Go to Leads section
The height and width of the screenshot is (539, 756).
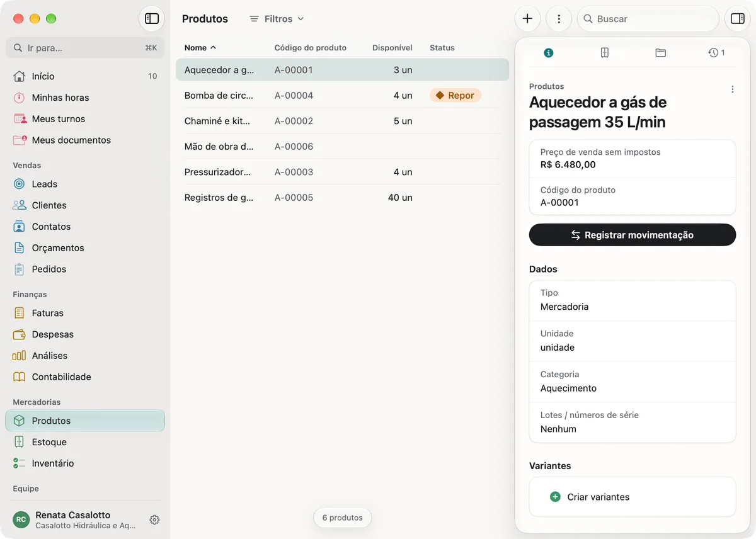coord(85,184)
